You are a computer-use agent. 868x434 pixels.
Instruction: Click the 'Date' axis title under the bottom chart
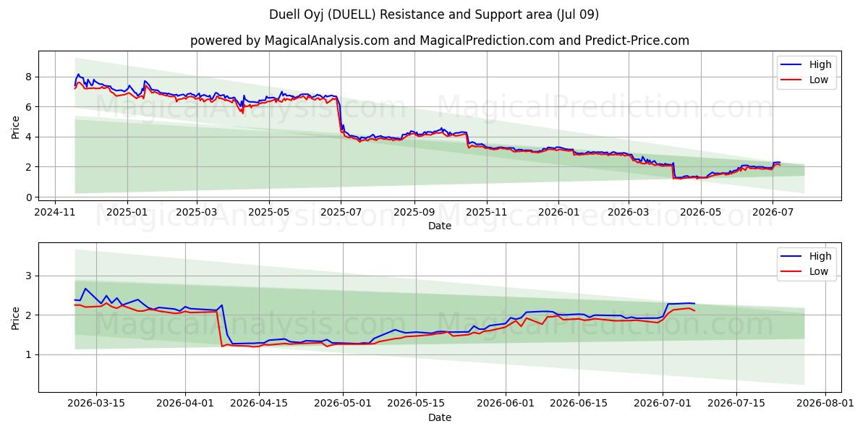click(x=439, y=417)
